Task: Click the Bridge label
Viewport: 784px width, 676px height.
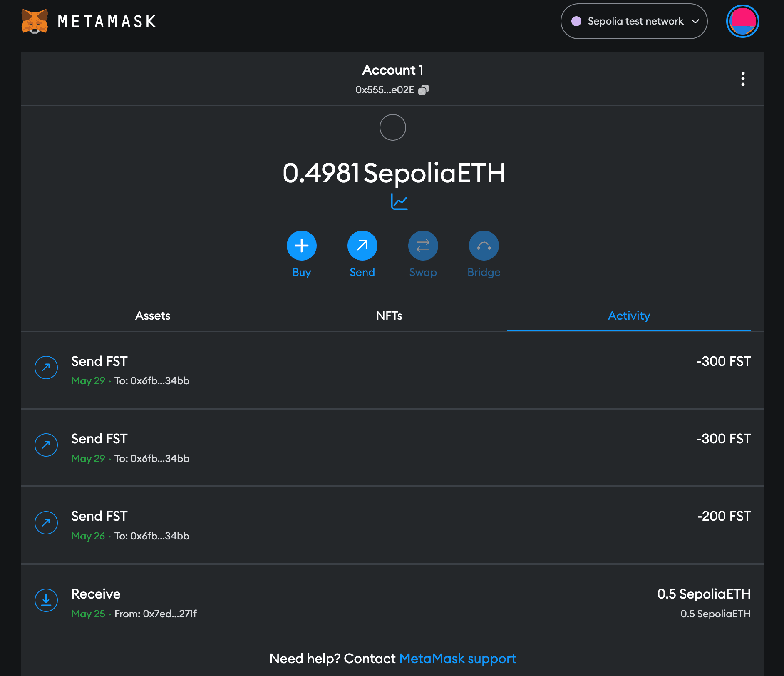Action: pos(484,272)
